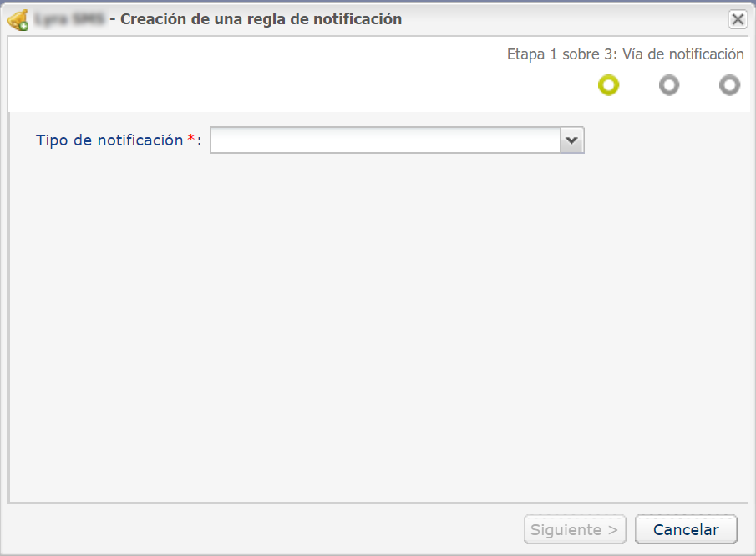This screenshot has height=556, width=756.
Task: Click the second step circle indicator
Action: click(669, 85)
